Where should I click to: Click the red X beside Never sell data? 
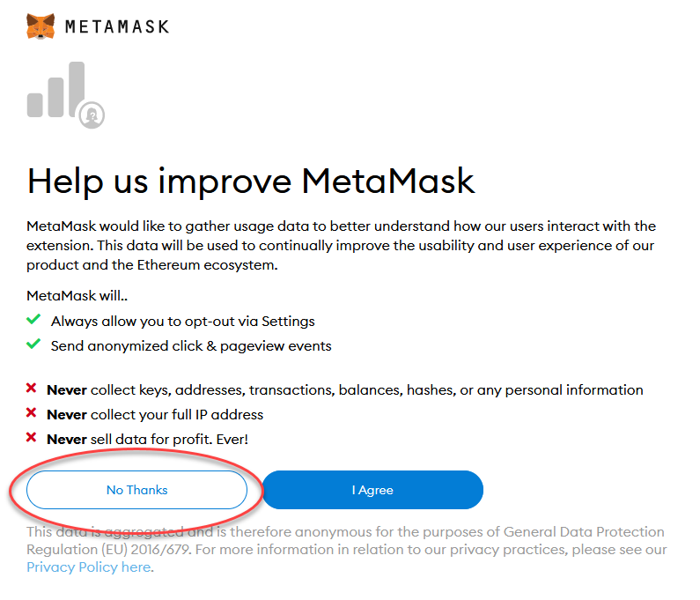[x=32, y=439]
